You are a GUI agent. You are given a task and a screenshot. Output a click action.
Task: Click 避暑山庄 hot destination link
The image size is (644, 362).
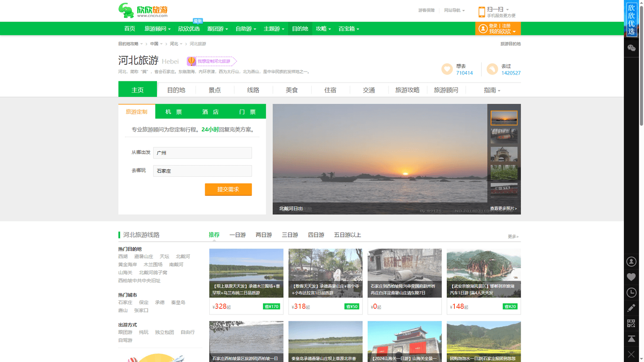[x=144, y=257]
